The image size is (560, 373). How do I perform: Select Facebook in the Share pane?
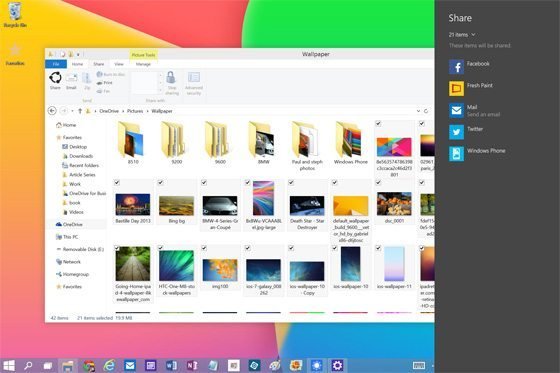[469, 67]
